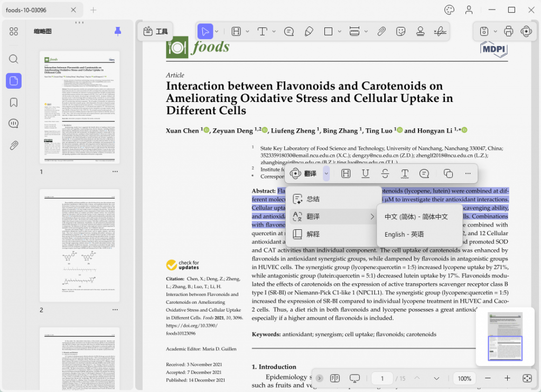Print the document
The width and height of the screenshot is (541, 392).
tap(509, 31)
